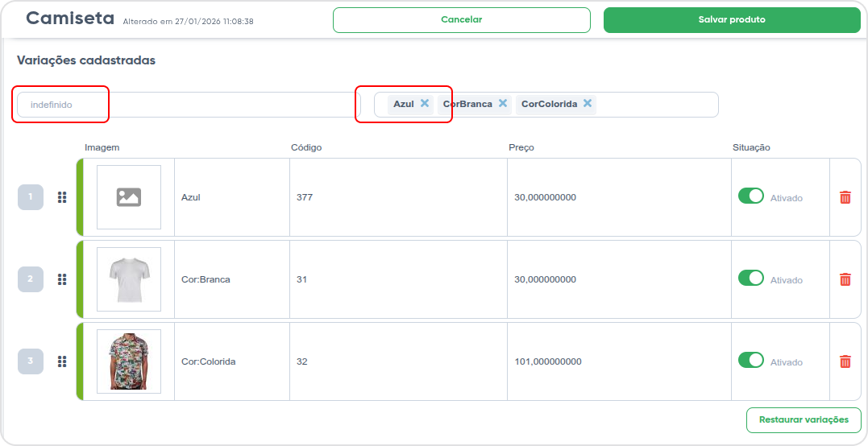Viewport: 868px width, 446px height.
Task: Click trash icon for Cor:Colorida variation
Action: click(845, 361)
